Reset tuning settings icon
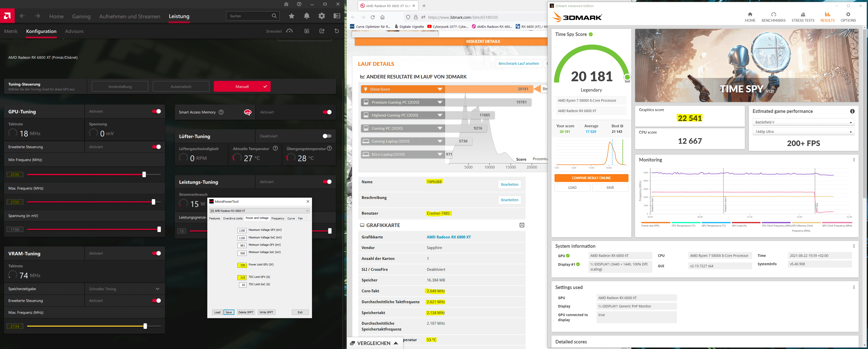 [337, 31]
